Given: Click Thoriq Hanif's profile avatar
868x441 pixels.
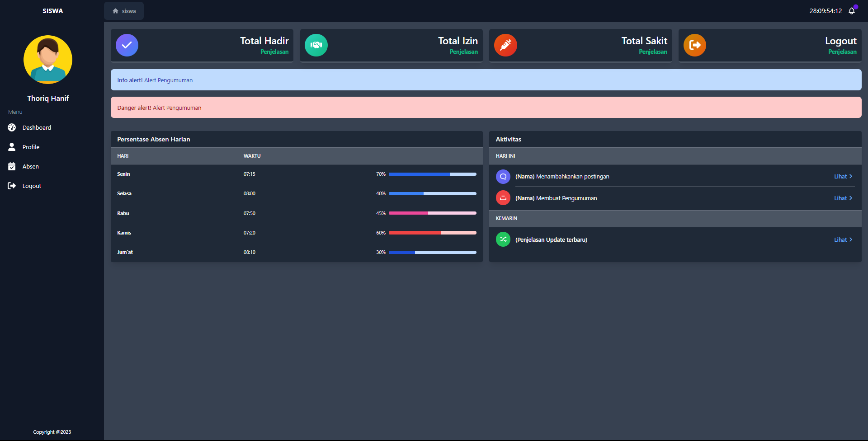Looking at the screenshot, I should [48, 60].
